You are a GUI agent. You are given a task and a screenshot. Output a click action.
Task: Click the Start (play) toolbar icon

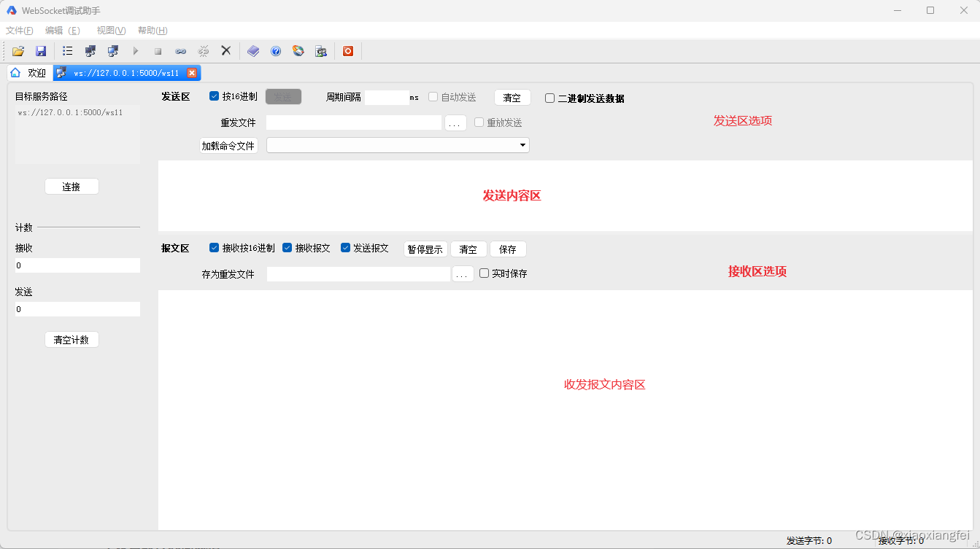136,51
